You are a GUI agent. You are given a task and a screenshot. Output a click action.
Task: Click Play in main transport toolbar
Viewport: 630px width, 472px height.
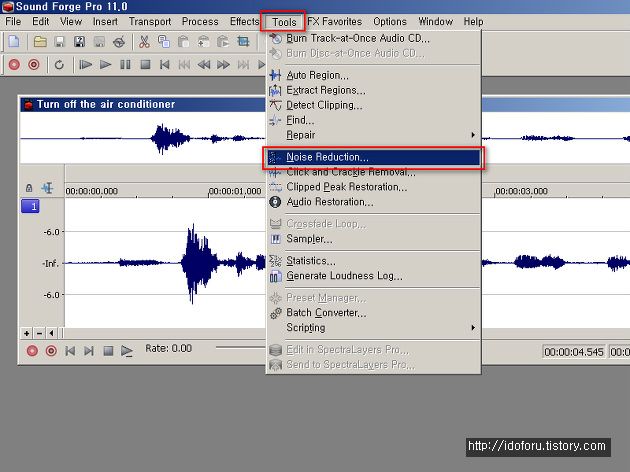pyautogui.click(x=105, y=65)
